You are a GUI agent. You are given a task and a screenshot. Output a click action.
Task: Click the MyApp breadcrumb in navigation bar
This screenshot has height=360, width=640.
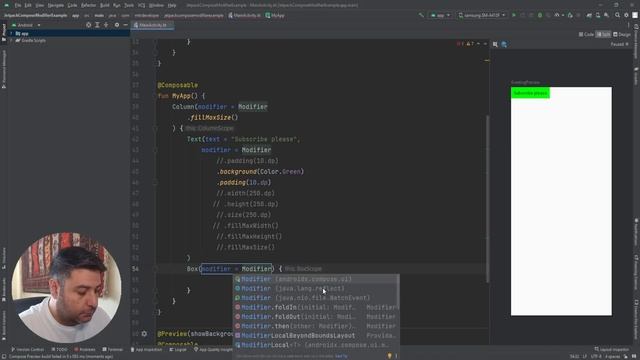click(x=275, y=15)
